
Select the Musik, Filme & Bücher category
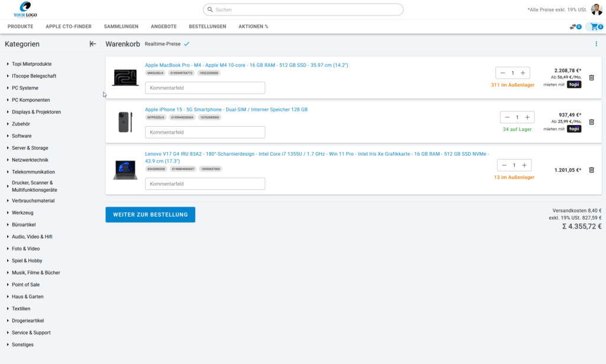click(x=36, y=273)
